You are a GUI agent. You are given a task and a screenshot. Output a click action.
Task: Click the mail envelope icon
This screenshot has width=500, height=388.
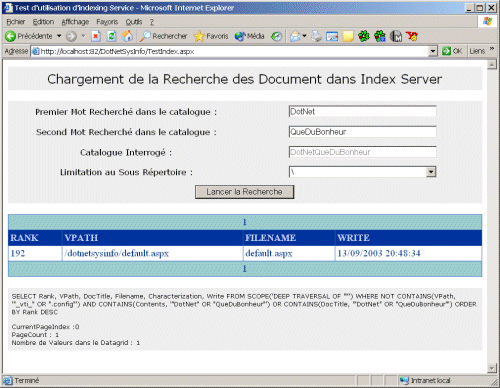[295, 36]
